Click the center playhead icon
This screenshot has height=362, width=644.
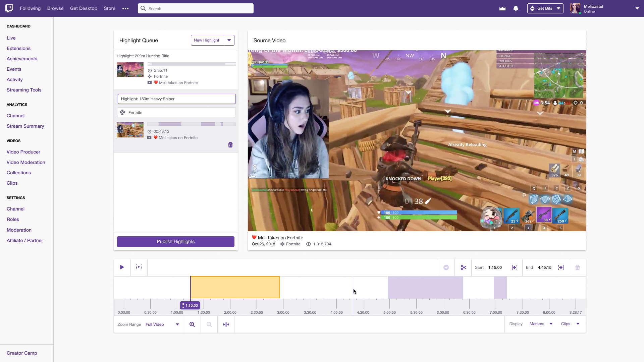pyautogui.click(x=226, y=324)
